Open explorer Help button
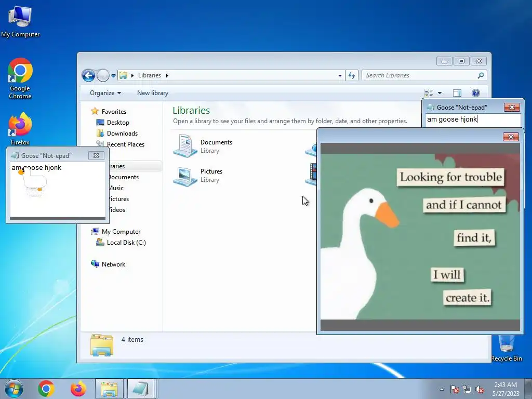This screenshot has width=532, height=399. coord(476,93)
